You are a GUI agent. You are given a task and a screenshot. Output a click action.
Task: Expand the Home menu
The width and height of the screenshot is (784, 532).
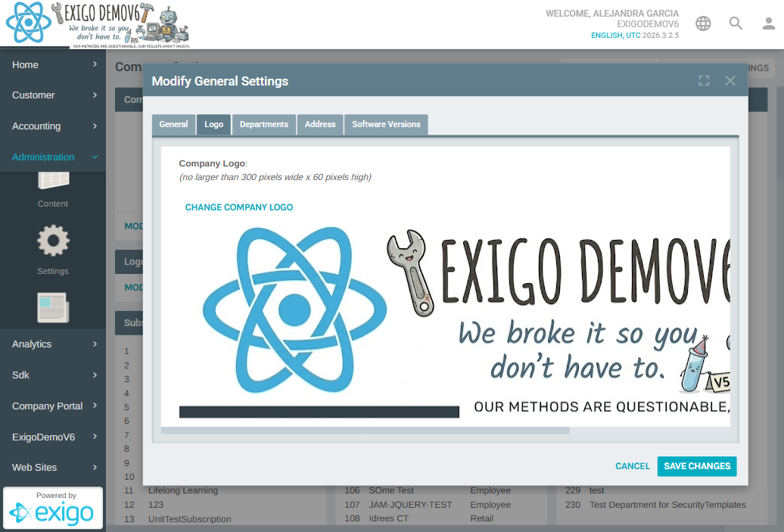click(x=53, y=64)
